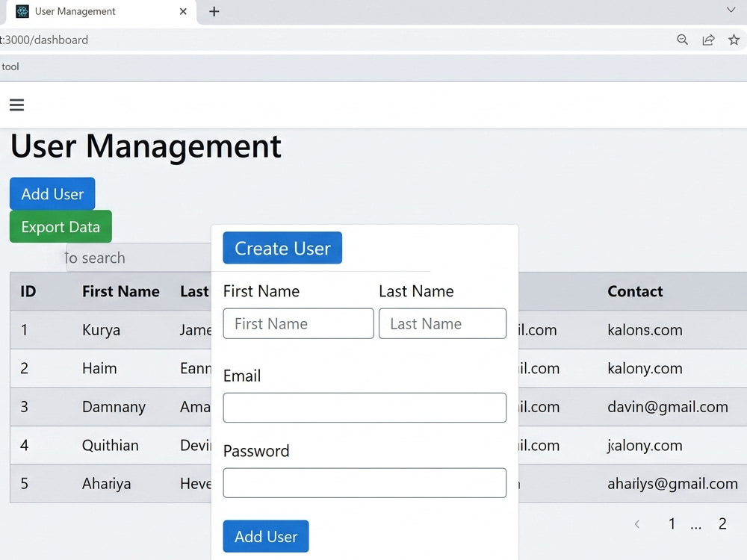Click the Email label in form

(x=241, y=376)
